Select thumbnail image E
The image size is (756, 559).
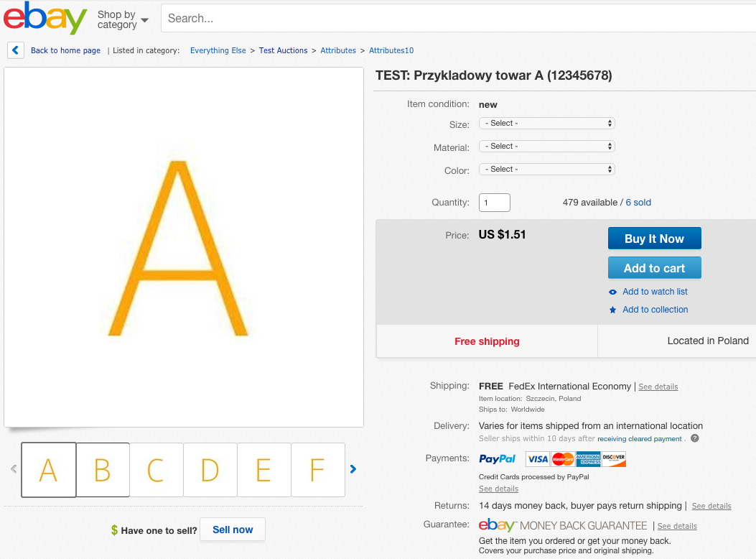pyautogui.click(x=263, y=469)
